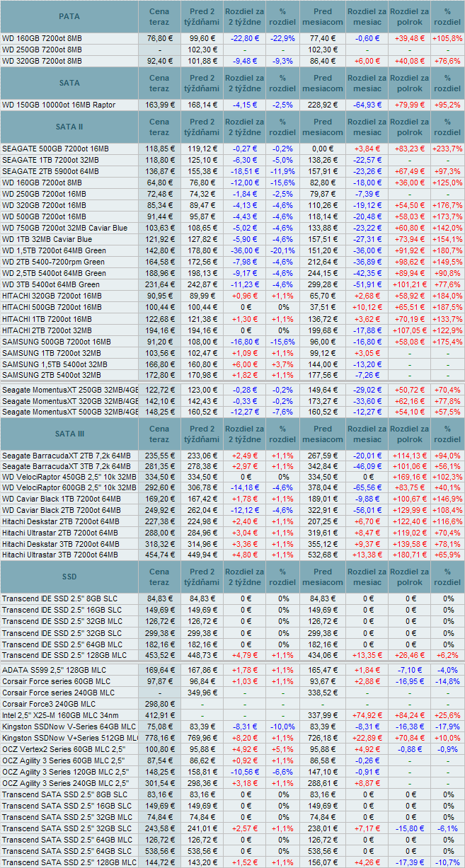Click "WD VelociRaptor 450GB 2,5" 10k 32MB"
465x868 pixels.
pos(69,477)
